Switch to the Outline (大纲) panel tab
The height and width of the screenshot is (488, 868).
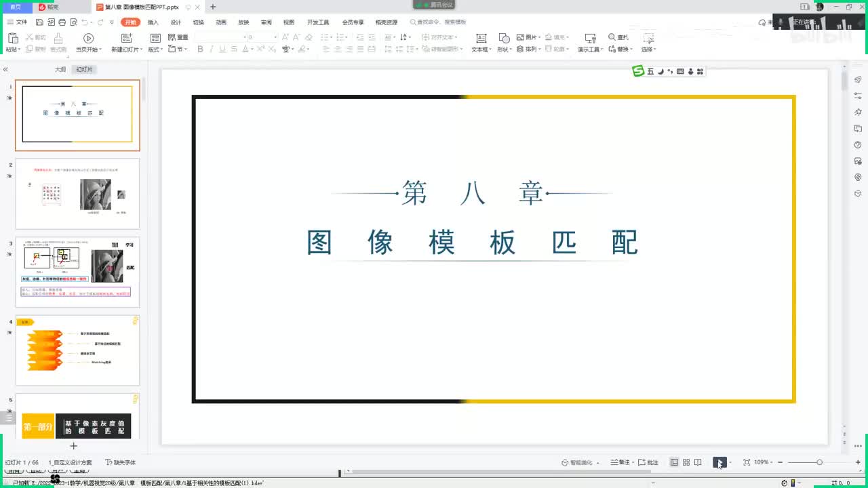(x=60, y=70)
